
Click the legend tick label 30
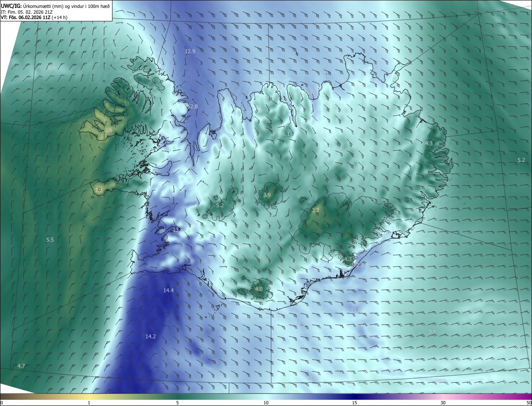[443, 403]
